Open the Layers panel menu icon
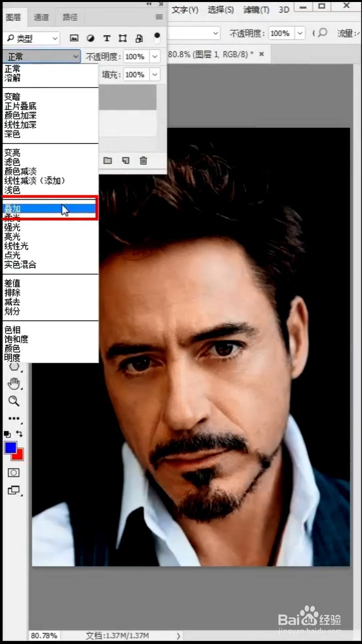This screenshot has height=644, width=362. pyautogui.click(x=159, y=17)
